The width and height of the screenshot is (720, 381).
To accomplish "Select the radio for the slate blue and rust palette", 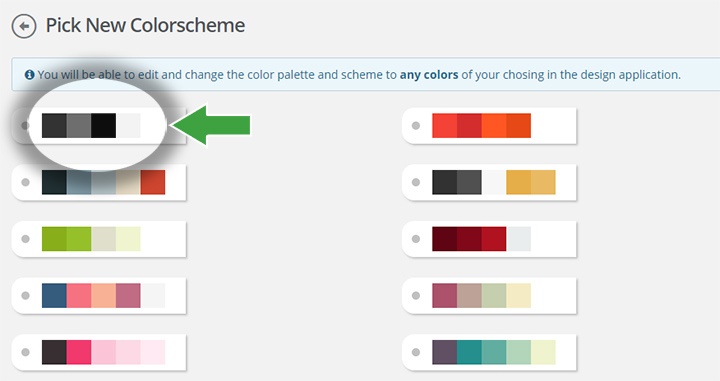I will tap(25, 182).
